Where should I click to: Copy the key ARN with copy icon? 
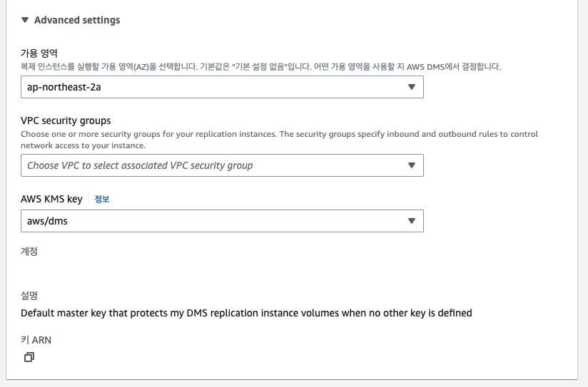tap(29, 357)
